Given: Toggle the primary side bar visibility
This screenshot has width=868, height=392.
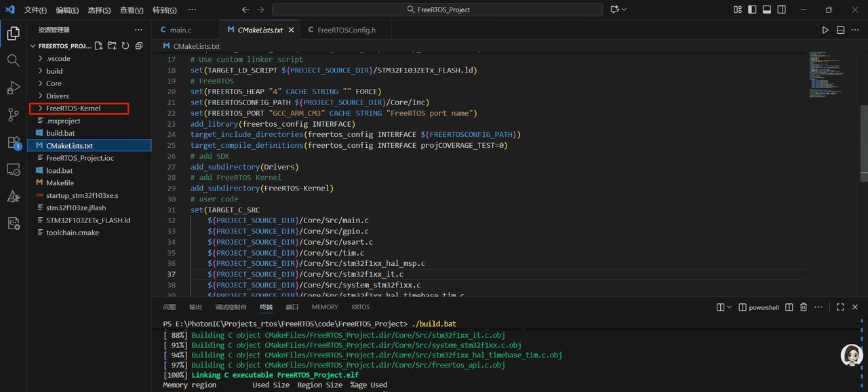Looking at the screenshot, I should point(752,9).
